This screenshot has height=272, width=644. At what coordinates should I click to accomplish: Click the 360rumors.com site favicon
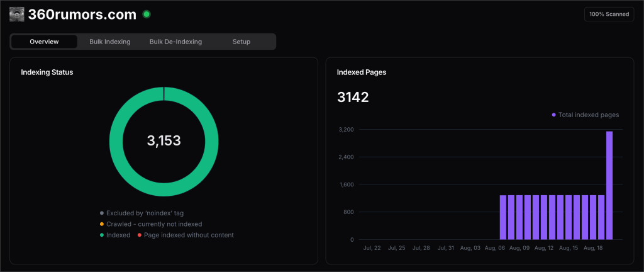pos(17,14)
